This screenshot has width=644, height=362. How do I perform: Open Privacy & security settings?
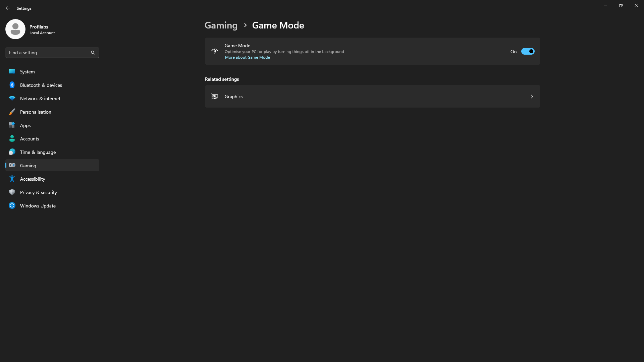point(52,192)
